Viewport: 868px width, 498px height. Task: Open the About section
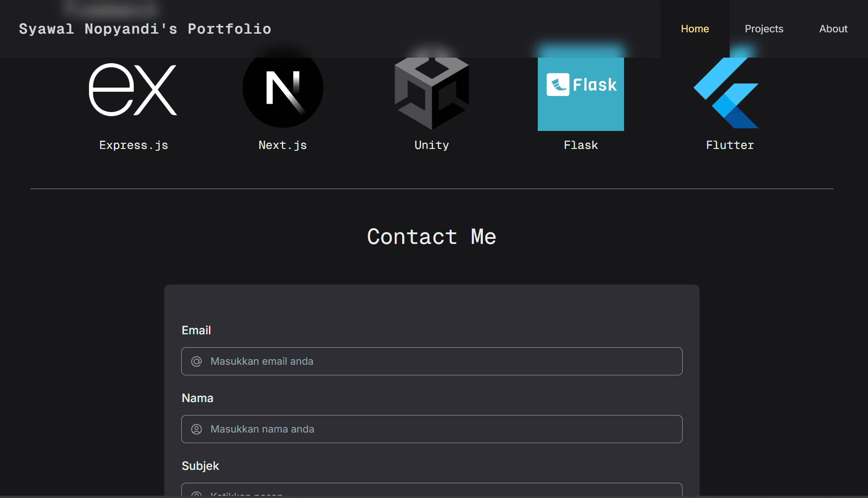pyautogui.click(x=833, y=29)
